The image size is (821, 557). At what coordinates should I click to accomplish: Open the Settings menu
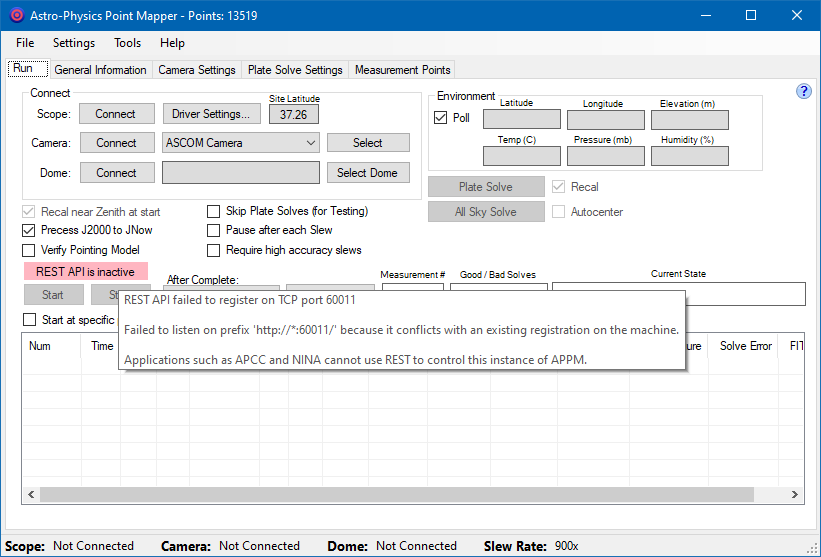(74, 43)
